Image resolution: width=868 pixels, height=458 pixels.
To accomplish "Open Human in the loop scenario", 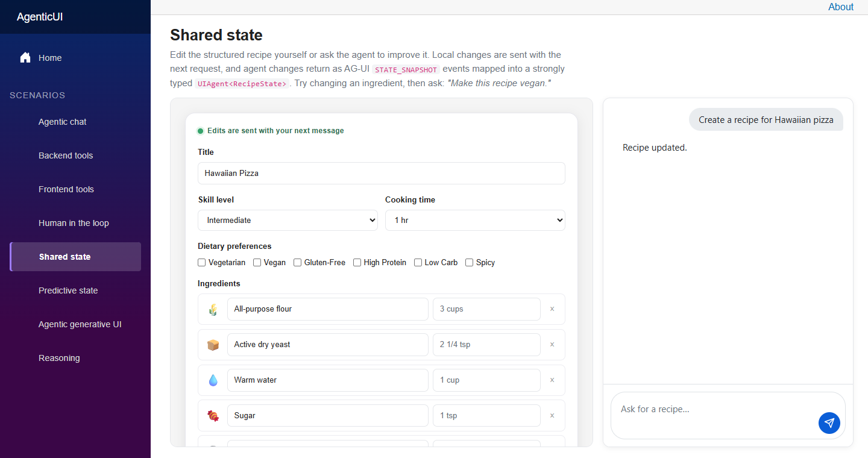I will pyautogui.click(x=75, y=223).
